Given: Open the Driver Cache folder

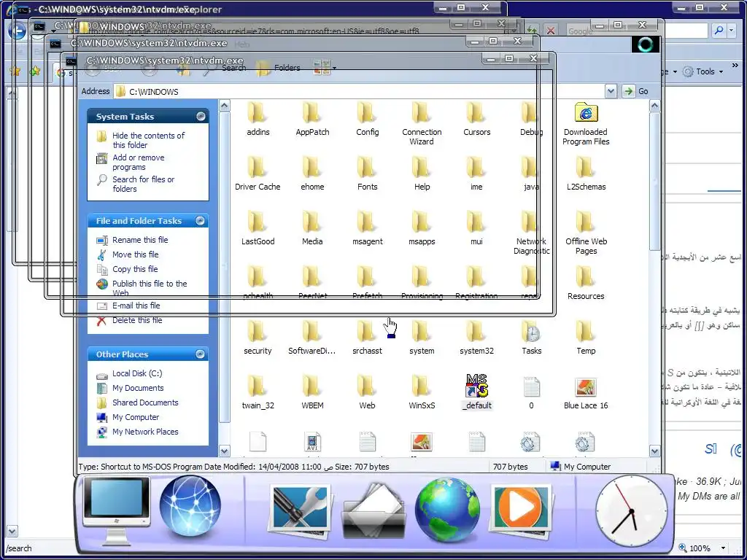Looking at the screenshot, I should click(258, 174).
